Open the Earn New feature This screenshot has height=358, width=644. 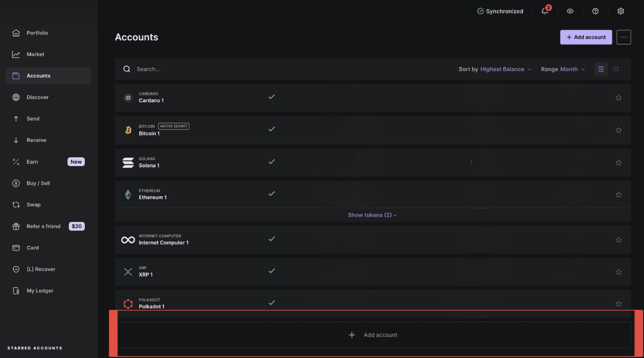pyautogui.click(x=32, y=161)
